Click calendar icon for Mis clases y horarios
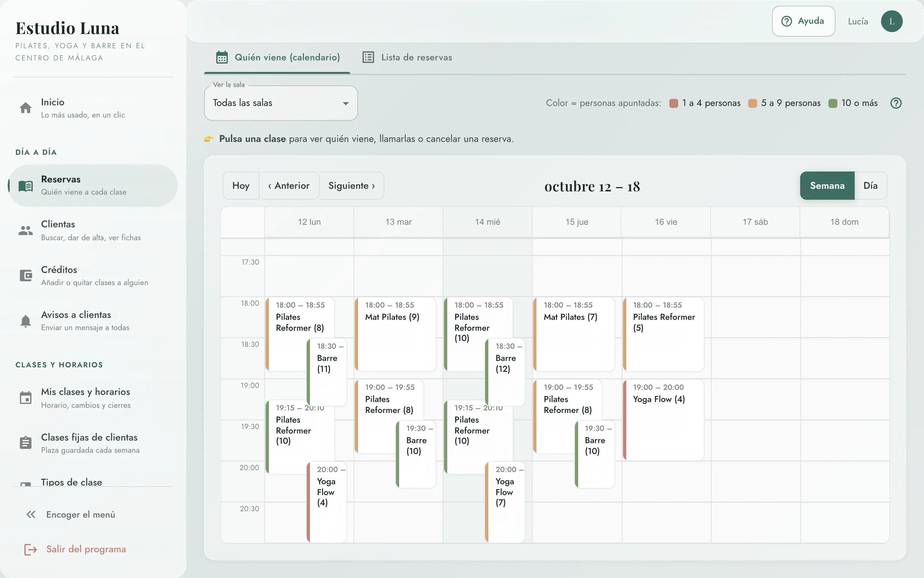This screenshot has height=578, width=924. 26,398
